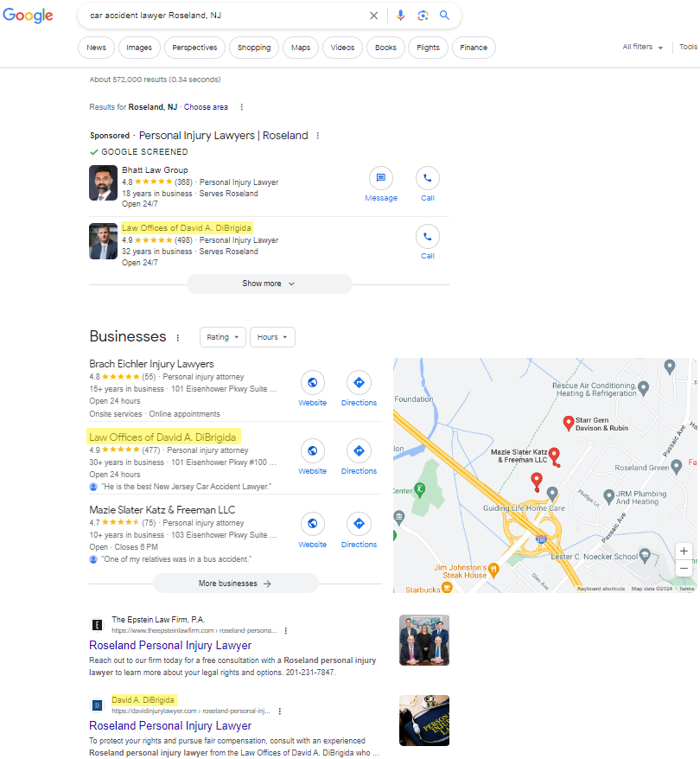Select Lester C. Noecker School map marker

[x=645, y=555]
